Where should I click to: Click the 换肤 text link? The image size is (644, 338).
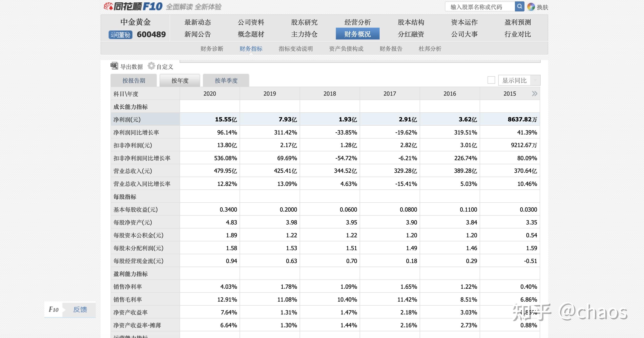click(542, 7)
